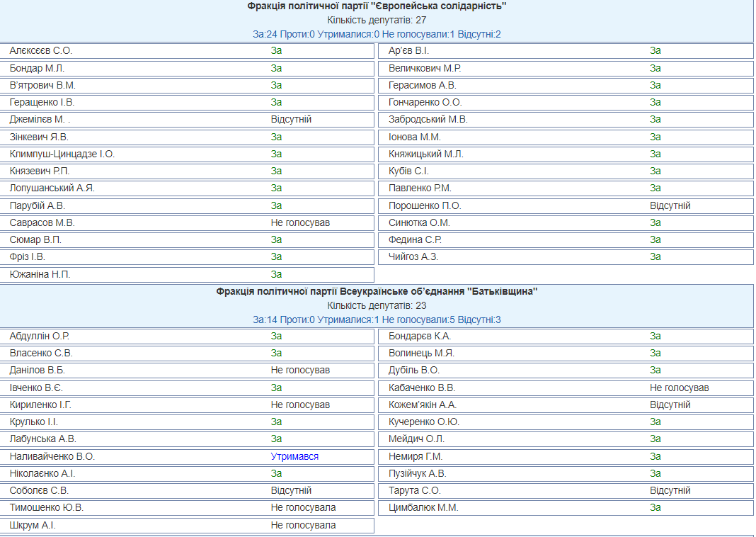
Task: Click the name Цимбалюк М.М.
Action: click(423, 507)
